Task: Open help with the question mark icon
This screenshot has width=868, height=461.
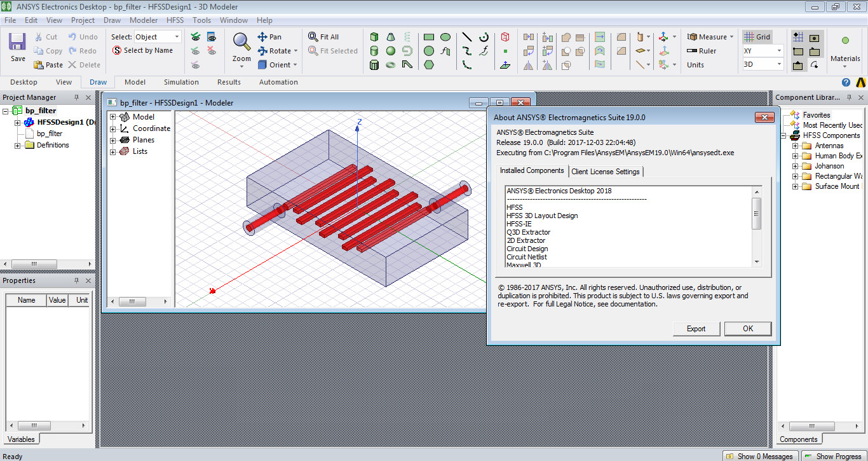Action: (846, 83)
